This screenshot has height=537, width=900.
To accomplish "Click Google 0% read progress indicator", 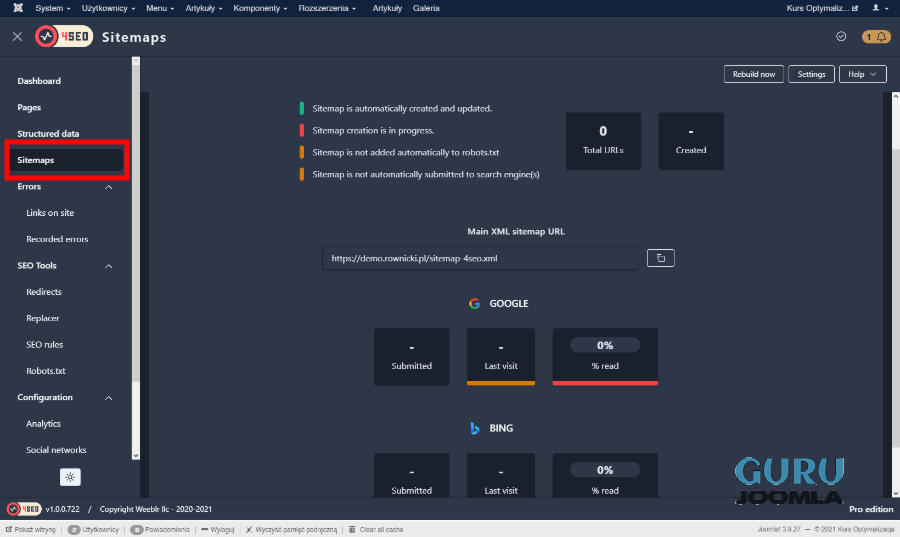I will 605,345.
